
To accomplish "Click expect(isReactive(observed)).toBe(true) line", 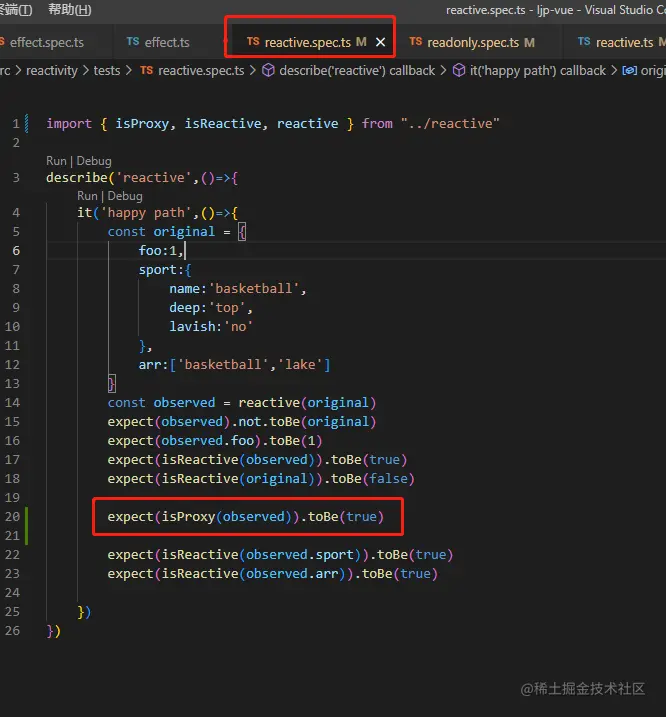I will tap(257, 460).
